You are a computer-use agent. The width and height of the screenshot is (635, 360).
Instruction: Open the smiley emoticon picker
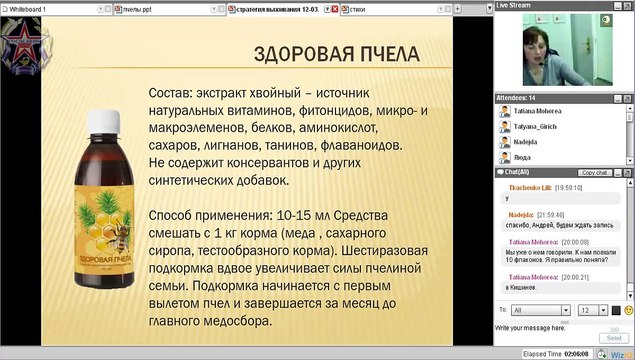[x=628, y=311]
